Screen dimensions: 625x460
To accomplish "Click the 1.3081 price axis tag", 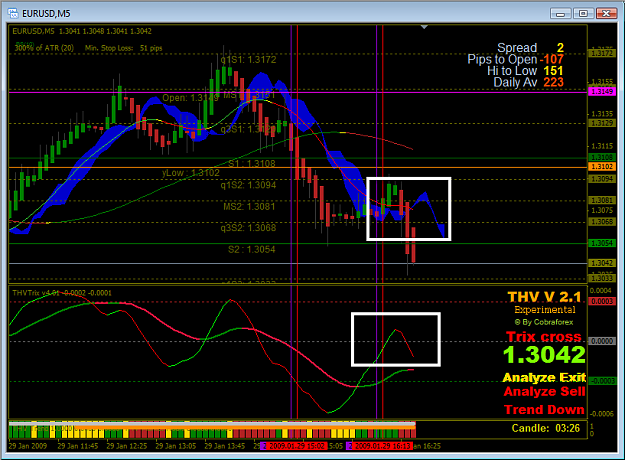I will [x=602, y=200].
